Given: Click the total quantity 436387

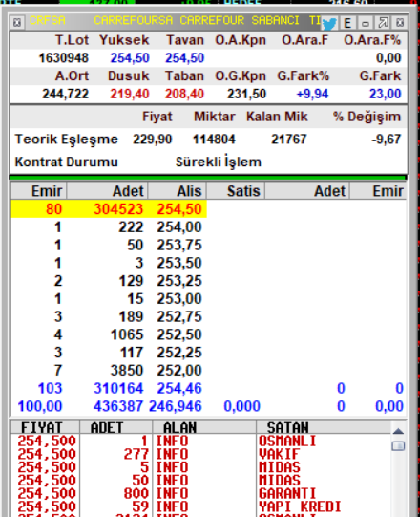Looking at the screenshot, I should 118,406.
